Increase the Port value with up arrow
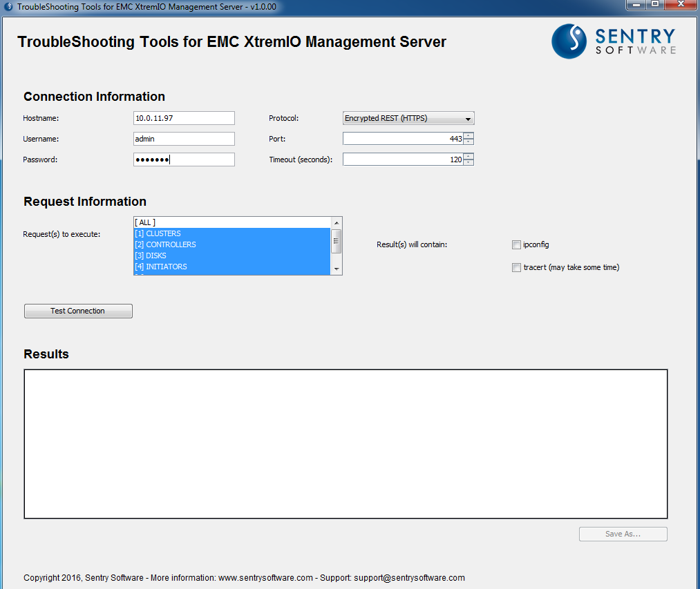 [469, 135]
